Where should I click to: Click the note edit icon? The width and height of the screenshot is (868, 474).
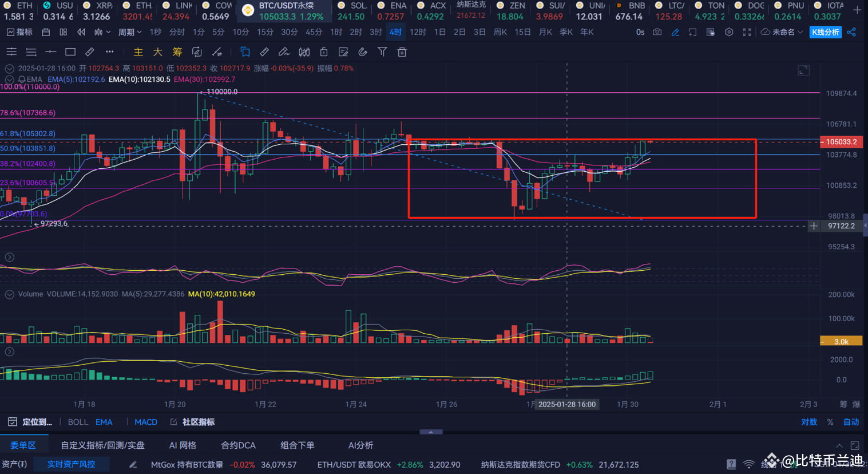(343, 52)
